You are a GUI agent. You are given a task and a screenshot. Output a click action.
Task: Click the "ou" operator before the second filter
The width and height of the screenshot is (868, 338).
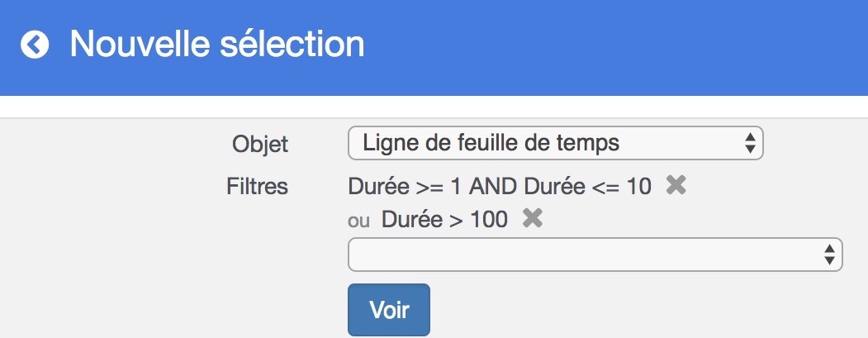coord(359,220)
